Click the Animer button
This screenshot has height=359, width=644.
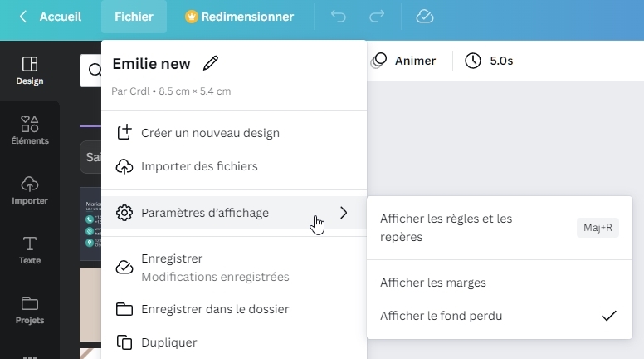pyautogui.click(x=402, y=61)
